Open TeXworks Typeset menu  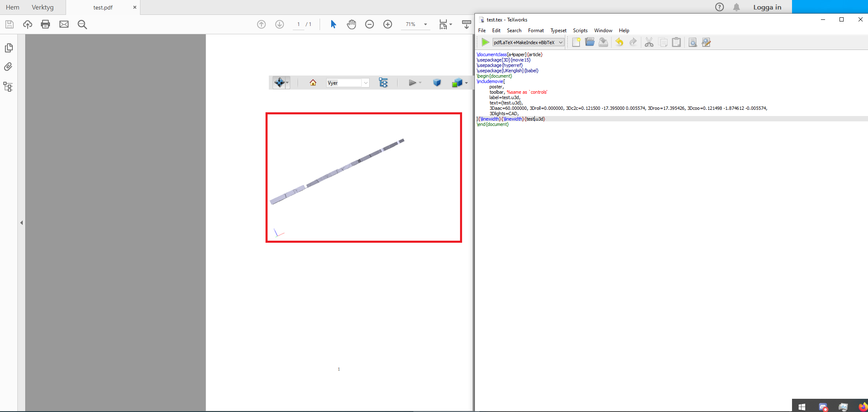[x=558, y=31]
